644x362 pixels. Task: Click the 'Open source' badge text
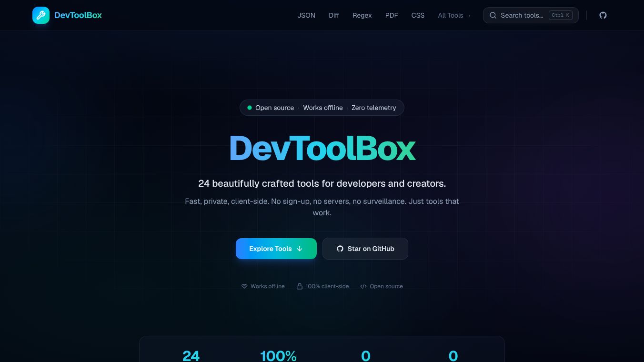tap(275, 108)
